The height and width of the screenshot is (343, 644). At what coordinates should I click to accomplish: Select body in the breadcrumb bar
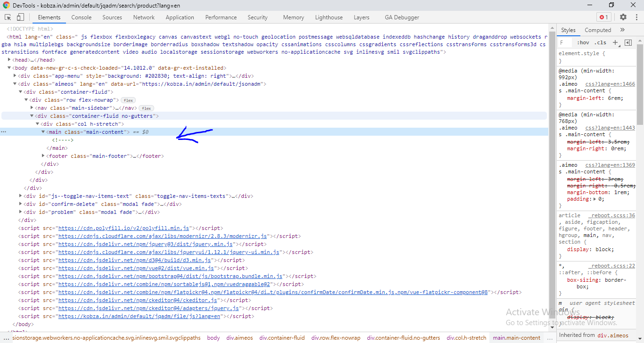coord(213,338)
